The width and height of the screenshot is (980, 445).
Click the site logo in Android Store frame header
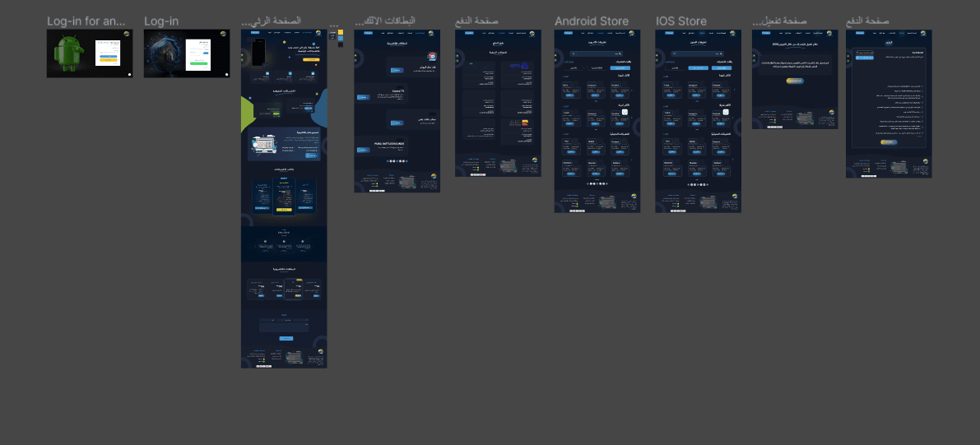633,34
